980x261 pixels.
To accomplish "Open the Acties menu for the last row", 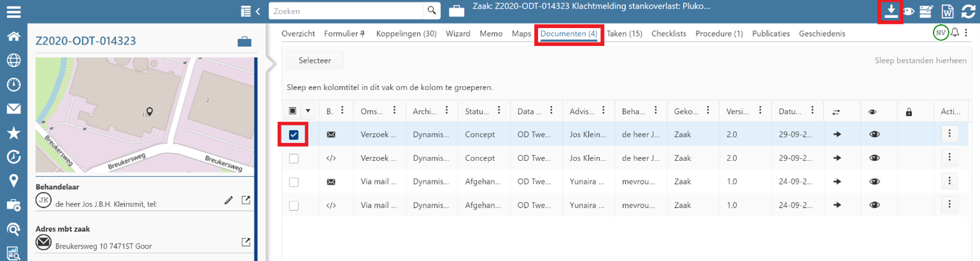I will click(x=949, y=205).
